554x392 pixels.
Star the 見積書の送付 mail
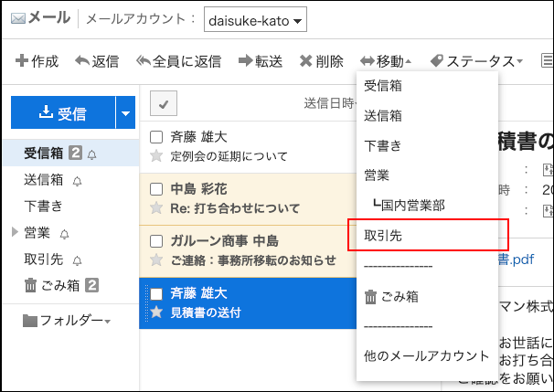pos(156,313)
